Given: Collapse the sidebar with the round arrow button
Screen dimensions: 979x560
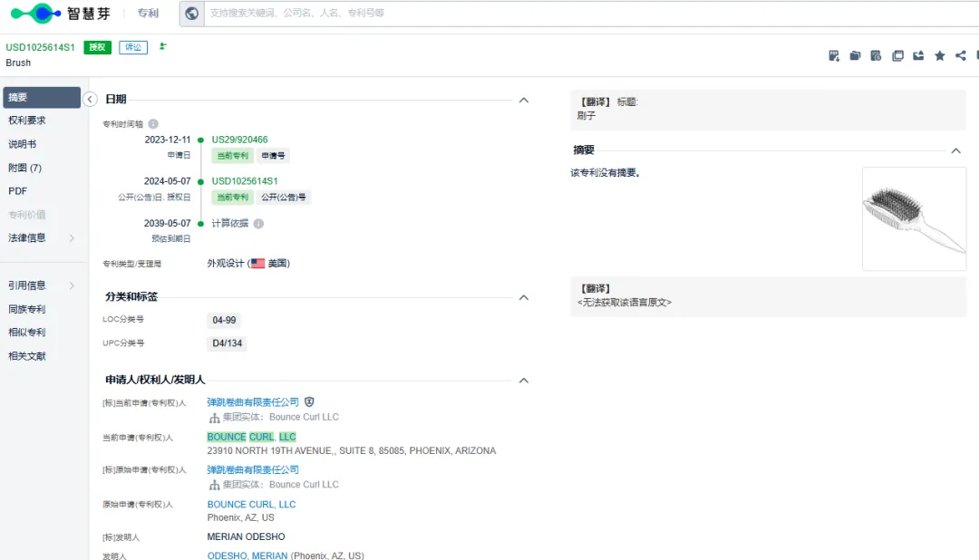Looking at the screenshot, I should pyautogui.click(x=90, y=100).
